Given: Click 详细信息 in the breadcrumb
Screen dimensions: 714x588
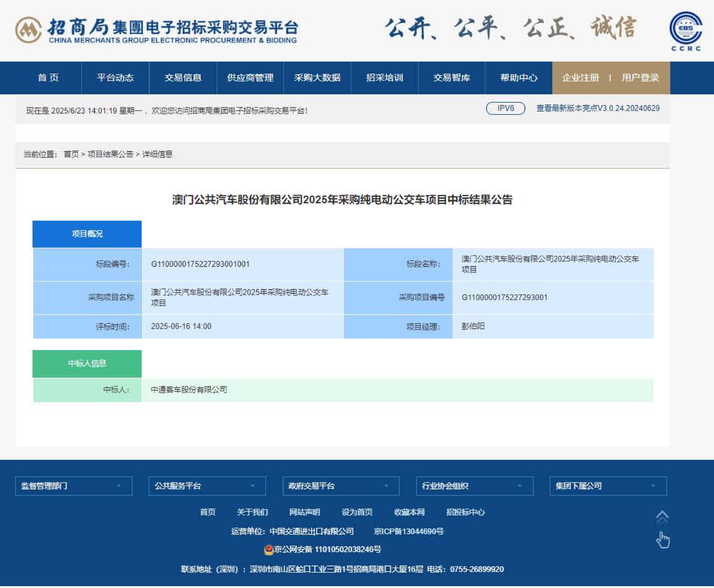Looking at the screenshot, I should 157,155.
